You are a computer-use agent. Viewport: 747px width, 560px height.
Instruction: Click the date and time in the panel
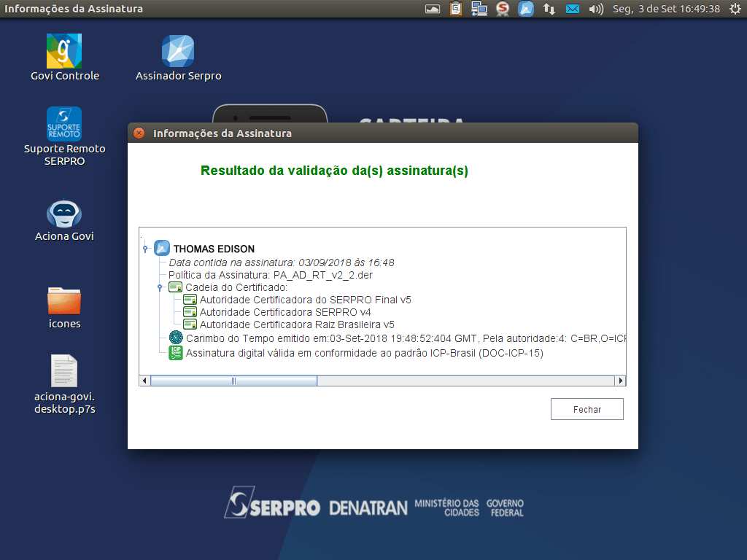coord(666,9)
